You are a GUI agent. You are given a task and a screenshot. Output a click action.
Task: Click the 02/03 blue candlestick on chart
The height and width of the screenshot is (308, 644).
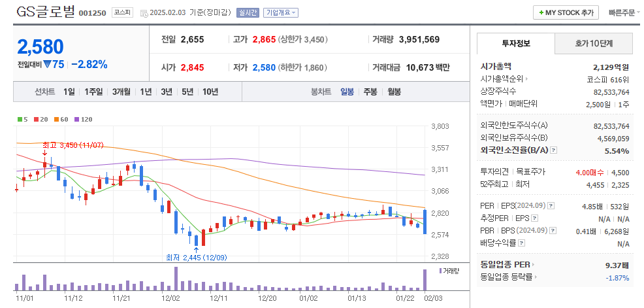point(425,222)
